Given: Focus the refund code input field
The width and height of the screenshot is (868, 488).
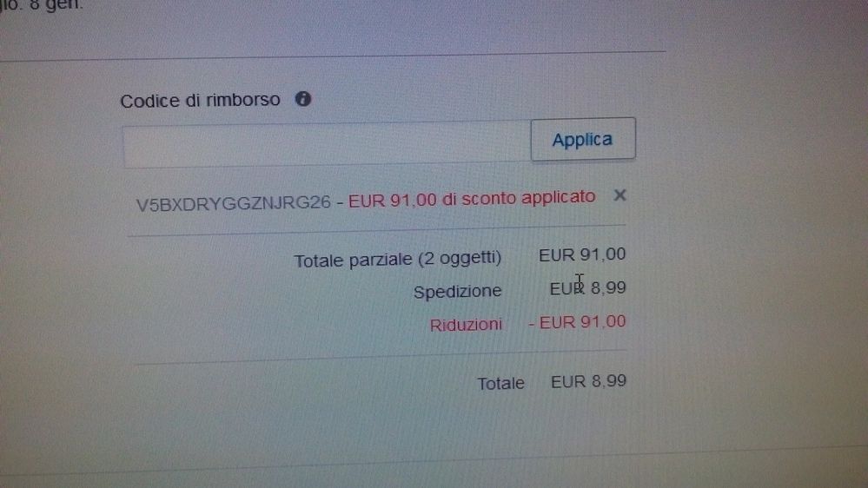Looking at the screenshot, I should tap(327, 145).
